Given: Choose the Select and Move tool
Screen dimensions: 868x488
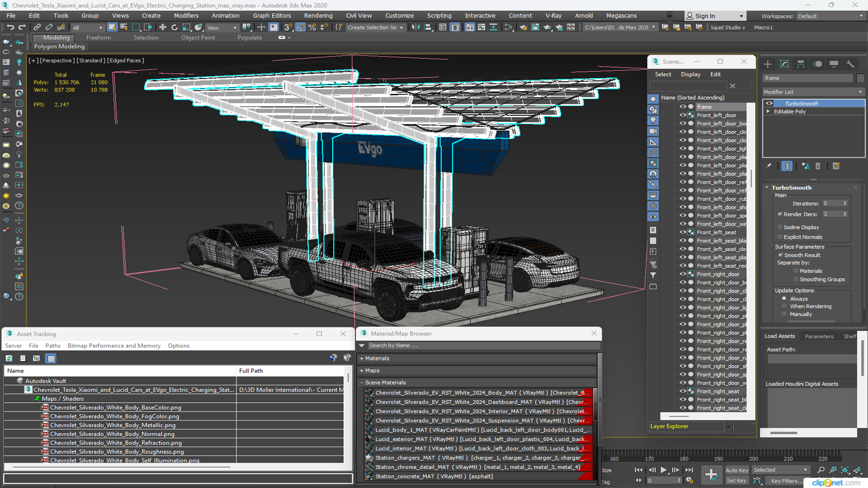Looking at the screenshot, I should 163,28.
